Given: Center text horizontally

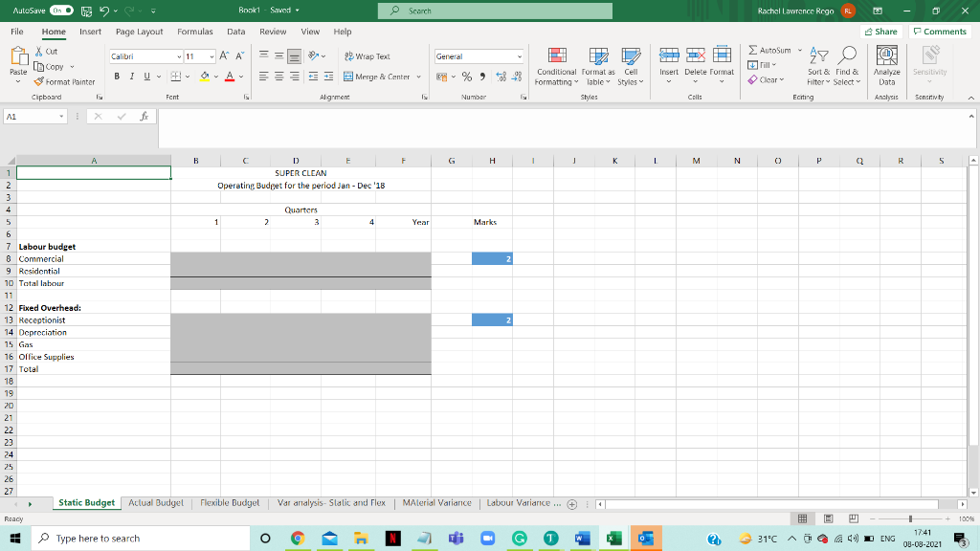Looking at the screenshot, I should point(278,77).
